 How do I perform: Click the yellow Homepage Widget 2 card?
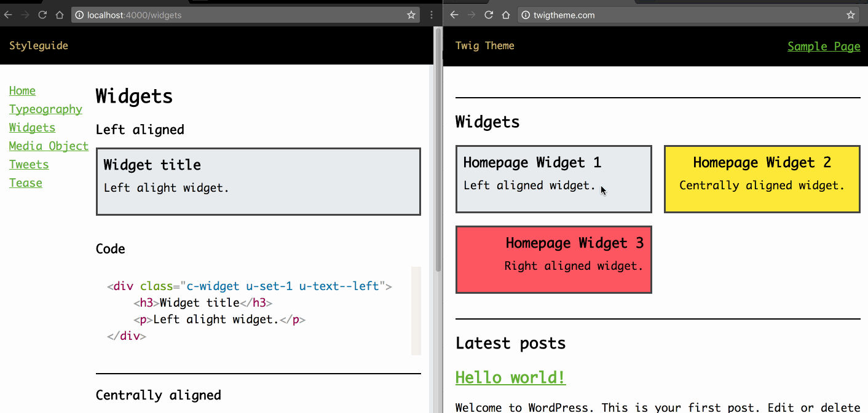click(x=762, y=179)
